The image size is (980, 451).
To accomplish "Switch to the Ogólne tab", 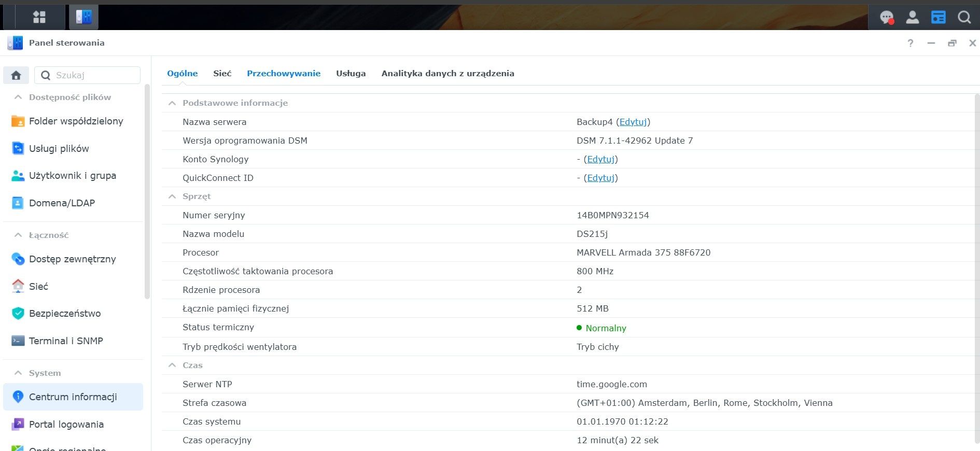I will pyautogui.click(x=183, y=74).
